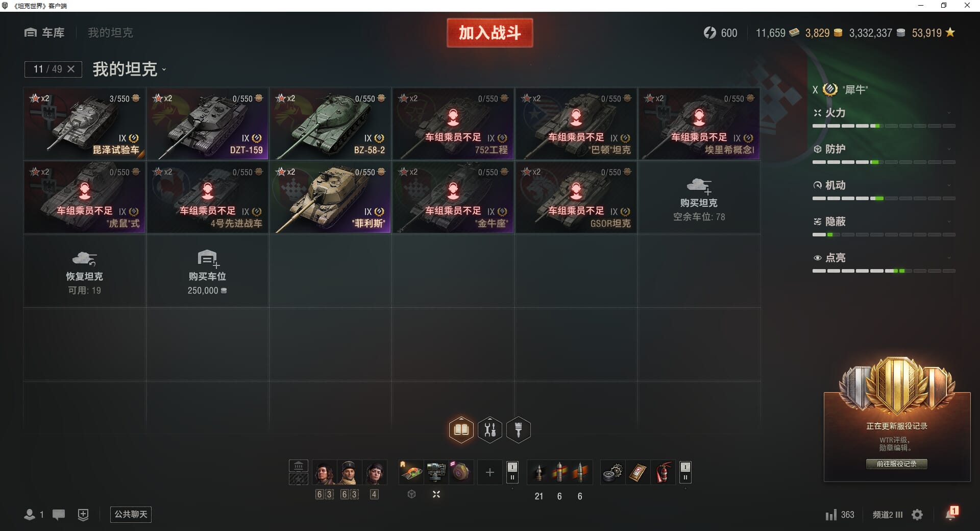Image resolution: width=980 pixels, height=531 pixels.
Task: Click the barracks icon beside crew
Action: [299, 466]
